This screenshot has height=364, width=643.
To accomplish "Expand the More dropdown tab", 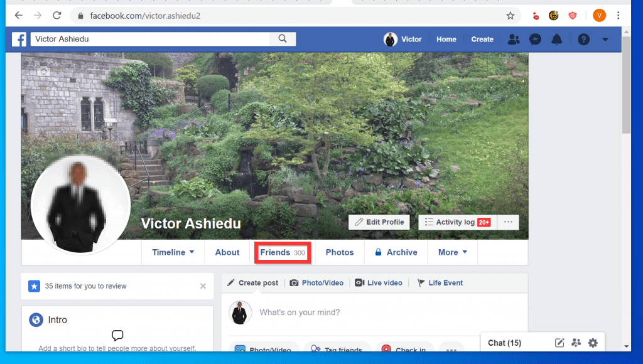I will [453, 252].
